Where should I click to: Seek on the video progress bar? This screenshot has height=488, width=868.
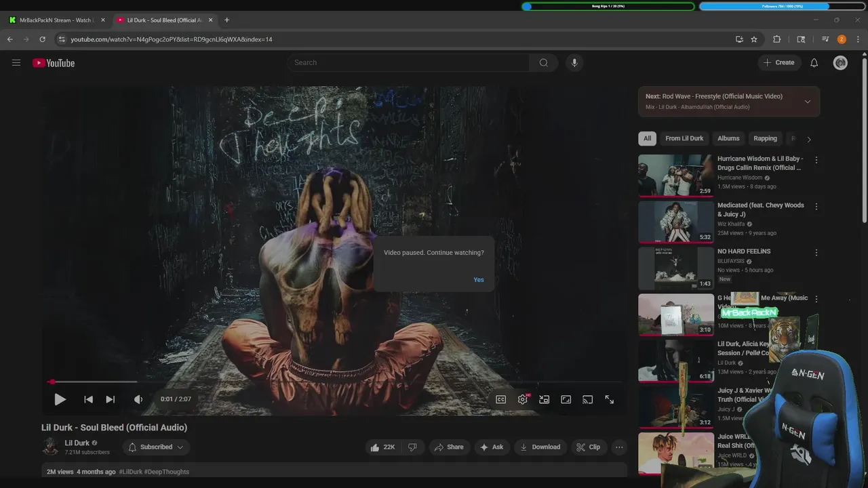[x=334, y=382]
